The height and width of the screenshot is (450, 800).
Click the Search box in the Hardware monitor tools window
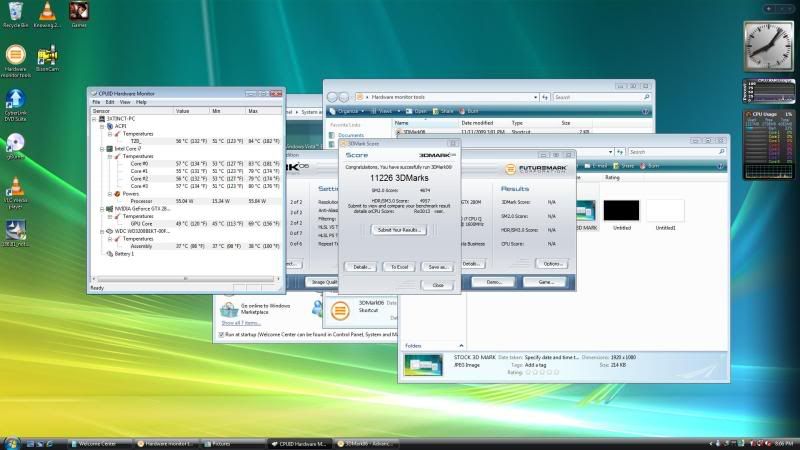[601, 97]
